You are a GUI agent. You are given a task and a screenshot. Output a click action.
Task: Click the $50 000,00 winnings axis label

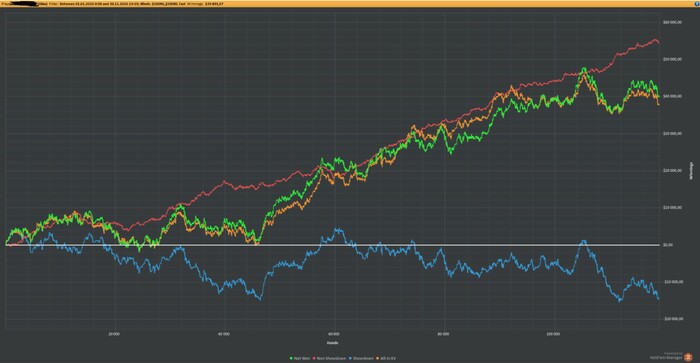(673, 59)
